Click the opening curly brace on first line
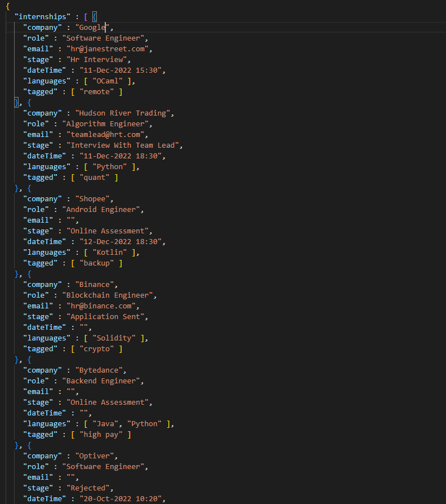This screenshot has width=446, height=504. click(x=8, y=6)
